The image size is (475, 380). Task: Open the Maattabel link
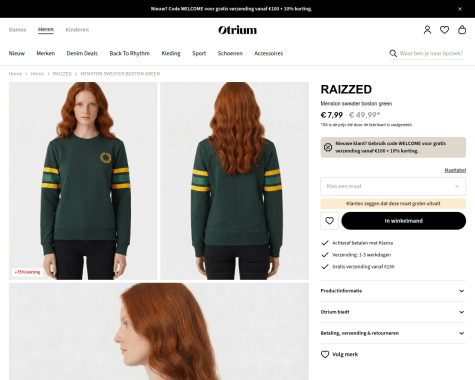coord(455,170)
